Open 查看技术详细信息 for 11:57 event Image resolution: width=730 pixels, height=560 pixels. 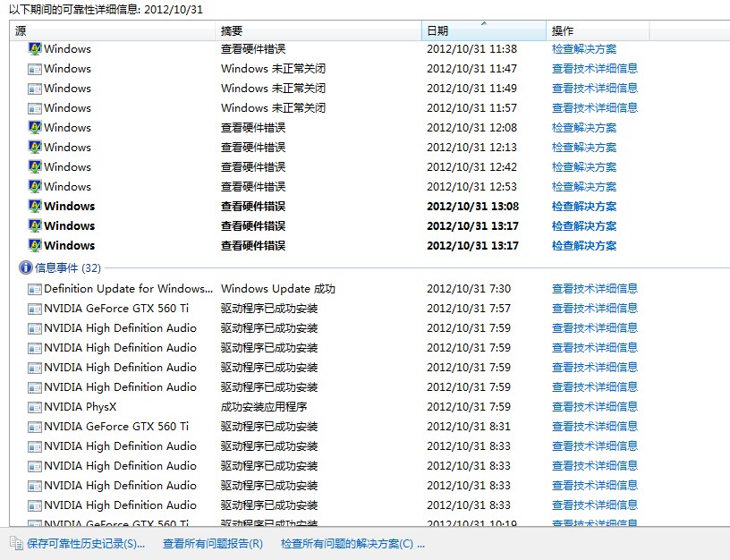[595, 107]
